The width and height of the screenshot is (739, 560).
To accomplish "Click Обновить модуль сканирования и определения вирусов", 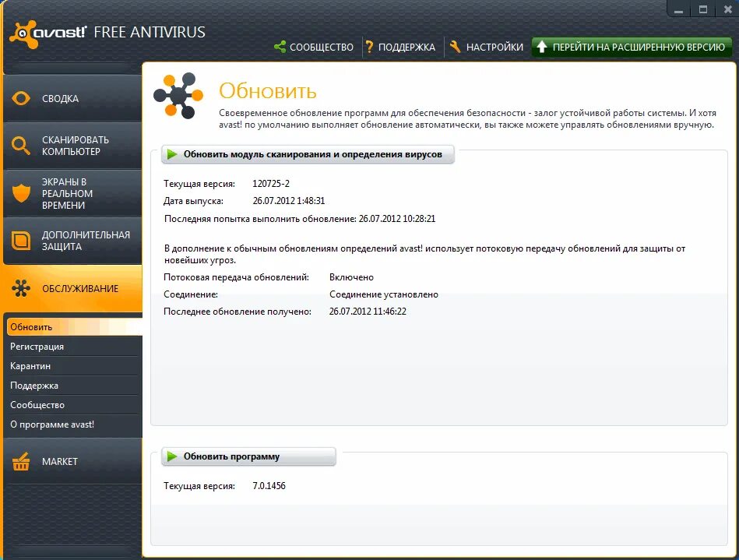I will tap(308, 154).
